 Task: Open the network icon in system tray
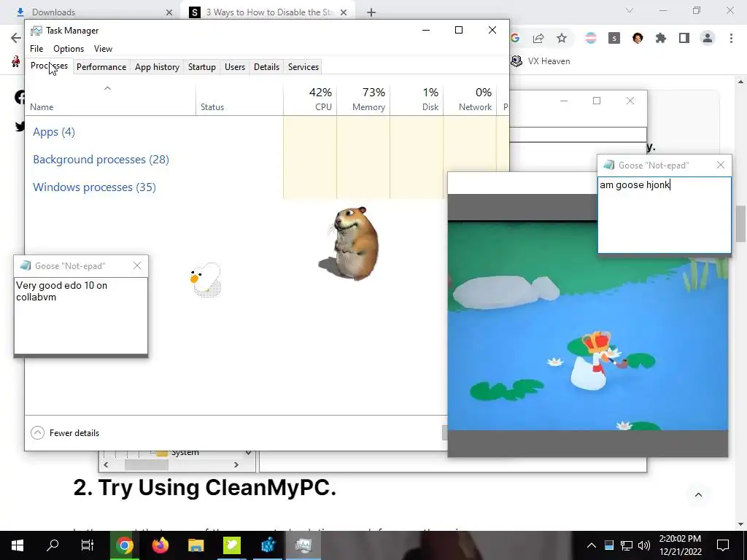627,545
